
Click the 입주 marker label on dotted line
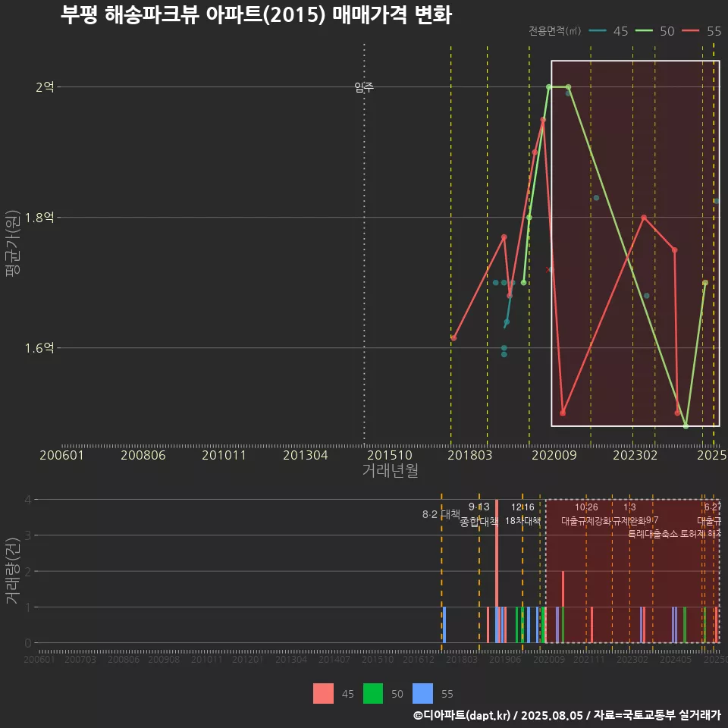point(364,86)
